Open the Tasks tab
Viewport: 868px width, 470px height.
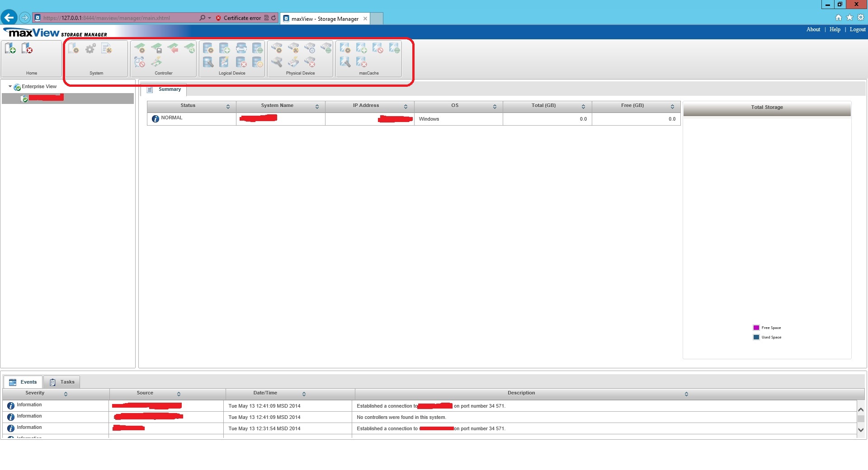click(x=62, y=382)
